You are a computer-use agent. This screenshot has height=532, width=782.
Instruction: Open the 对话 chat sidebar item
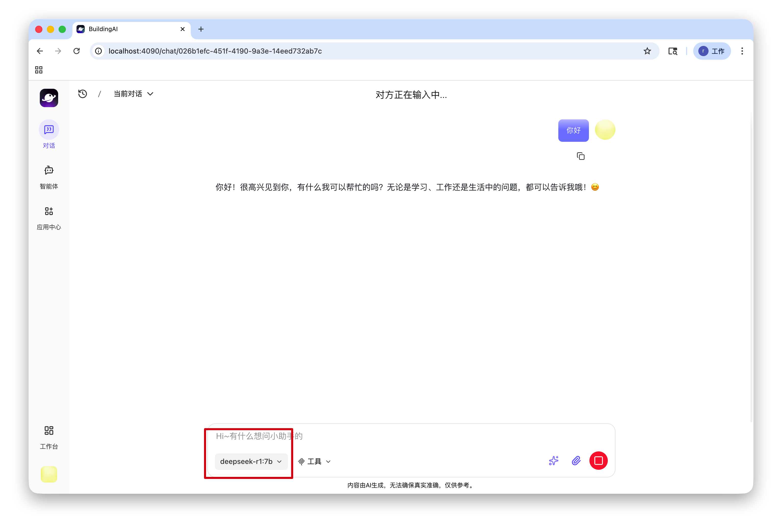(49, 134)
